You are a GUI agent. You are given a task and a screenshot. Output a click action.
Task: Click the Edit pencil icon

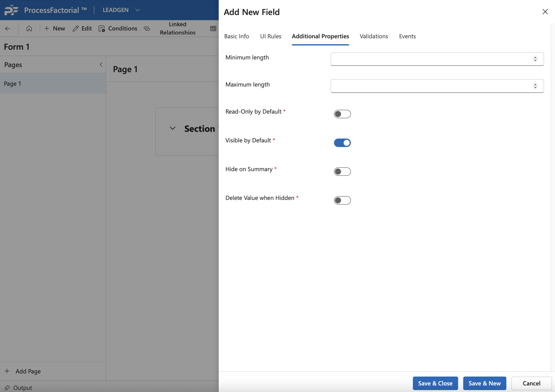pos(76,29)
